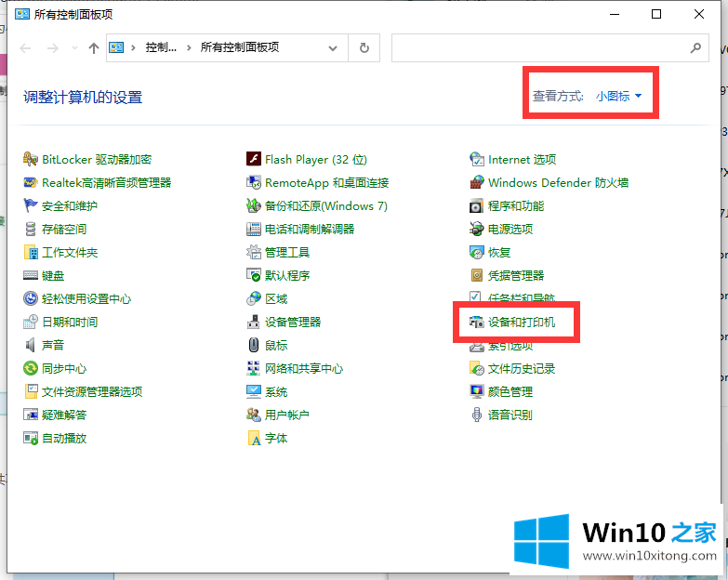This screenshot has width=728, height=580.
Task: Click the 日期和时间 icon
Action: tap(30, 322)
